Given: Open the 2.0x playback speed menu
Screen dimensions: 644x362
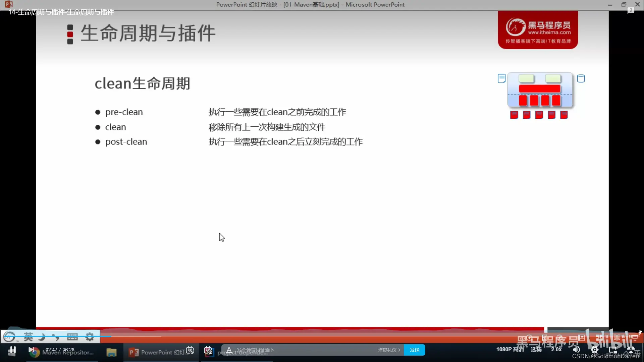Looking at the screenshot, I should click(556, 349).
